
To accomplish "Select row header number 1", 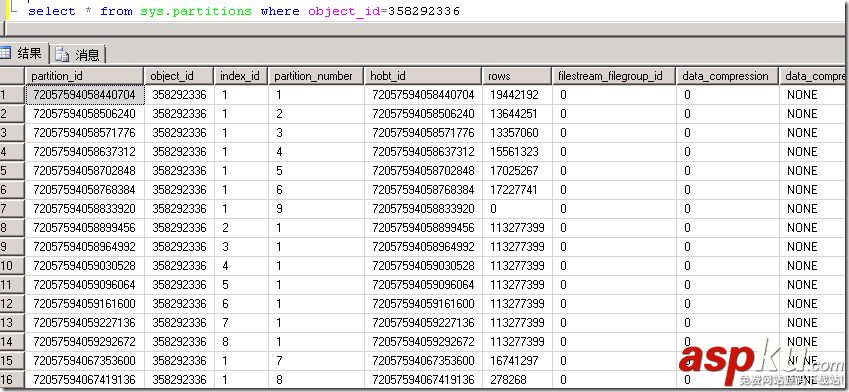I will pyautogui.click(x=12, y=95).
